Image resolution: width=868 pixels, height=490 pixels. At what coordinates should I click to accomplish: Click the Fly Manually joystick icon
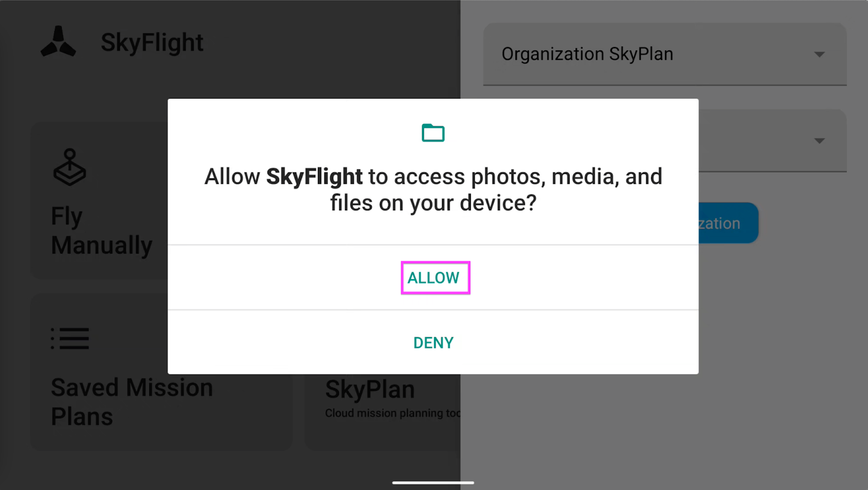[69, 167]
